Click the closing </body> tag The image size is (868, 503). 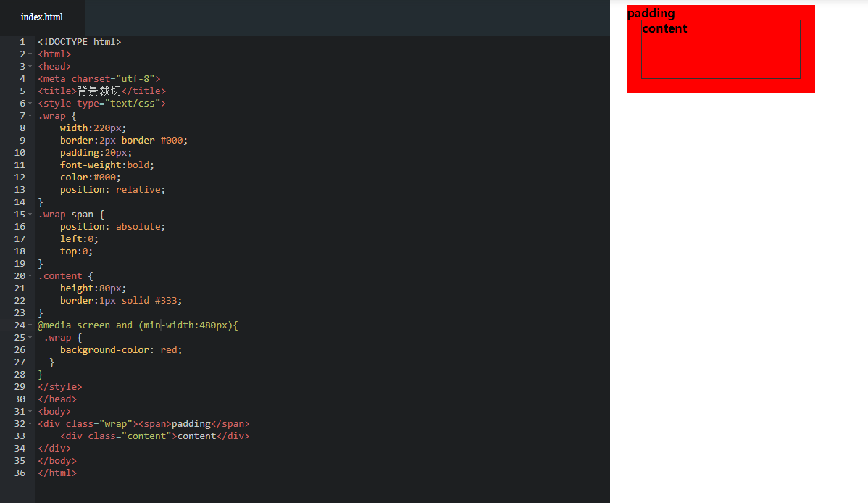[57, 461]
